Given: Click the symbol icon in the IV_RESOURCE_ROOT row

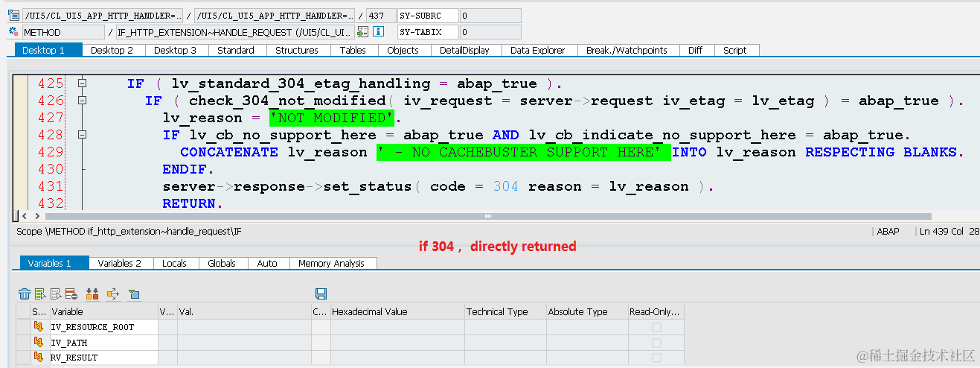Looking at the screenshot, I should 38,327.
